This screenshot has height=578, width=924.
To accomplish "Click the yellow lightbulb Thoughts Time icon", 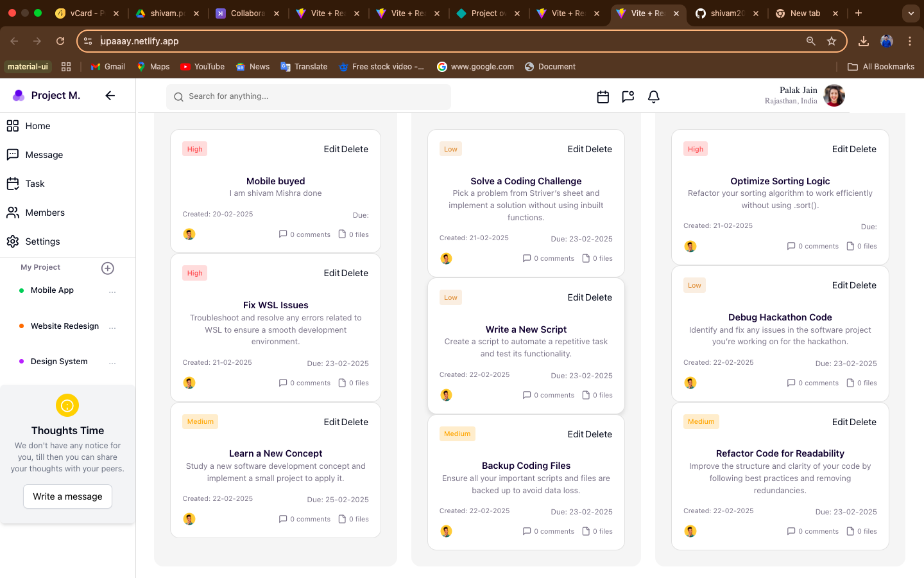I will tap(67, 405).
